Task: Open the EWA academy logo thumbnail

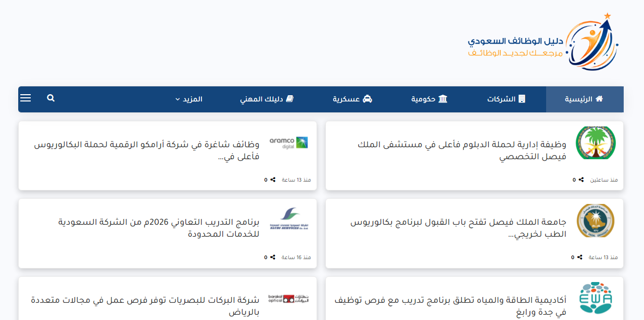Action: [x=596, y=298]
